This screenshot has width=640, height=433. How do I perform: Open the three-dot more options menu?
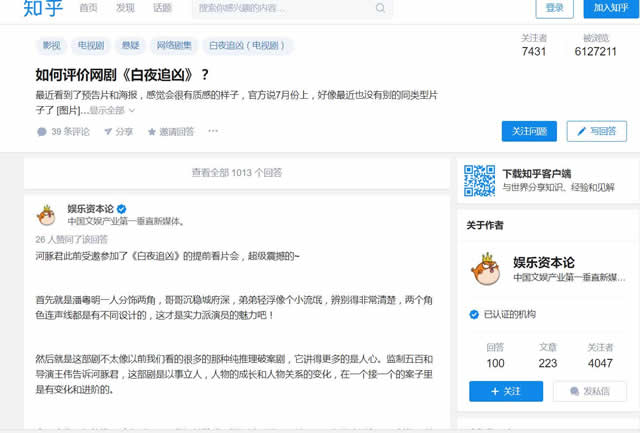tap(213, 131)
